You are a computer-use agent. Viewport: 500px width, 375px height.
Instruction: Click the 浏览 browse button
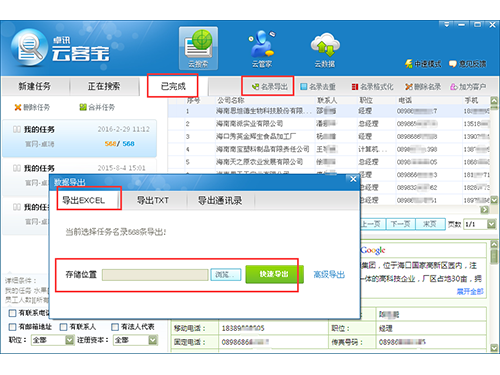coord(226,275)
